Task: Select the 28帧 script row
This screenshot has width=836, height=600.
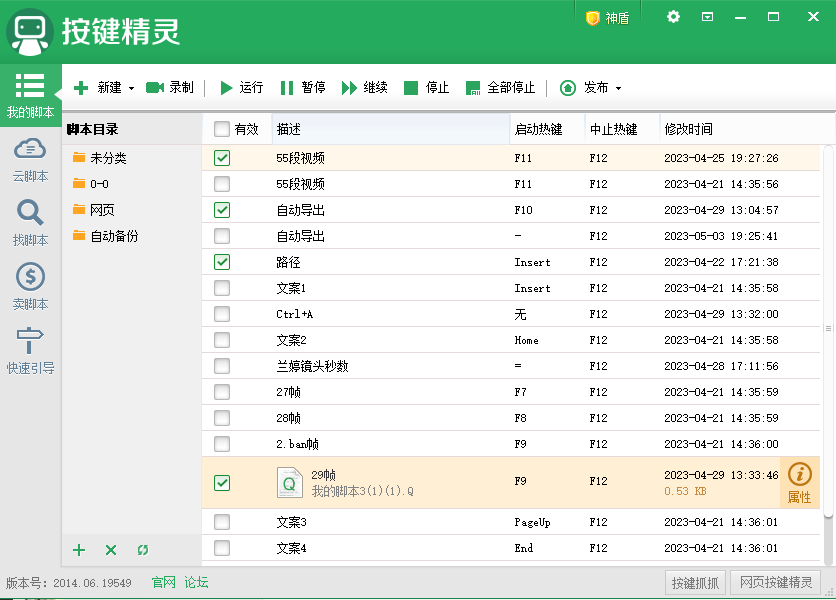Action: point(511,418)
